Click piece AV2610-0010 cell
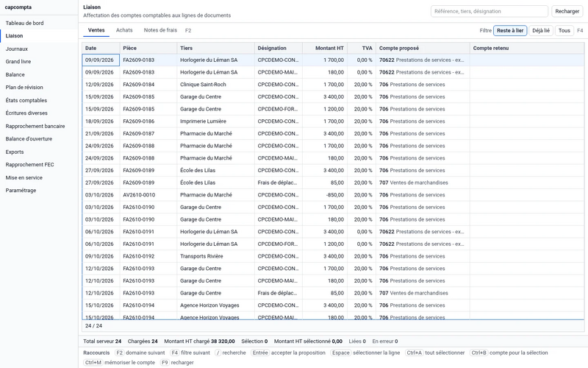Screen dimensions: 588x368 [148, 195]
